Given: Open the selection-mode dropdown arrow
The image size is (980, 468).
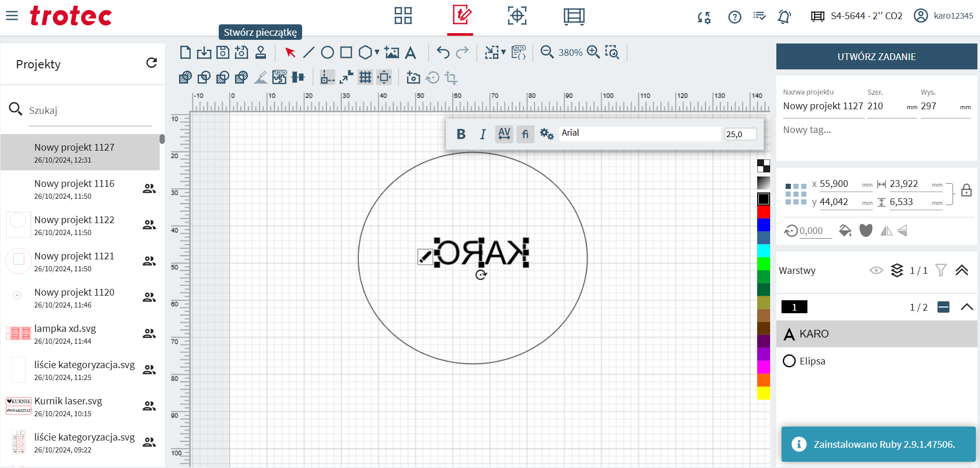Looking at the screenshot, I should click(x=503, y=52).
